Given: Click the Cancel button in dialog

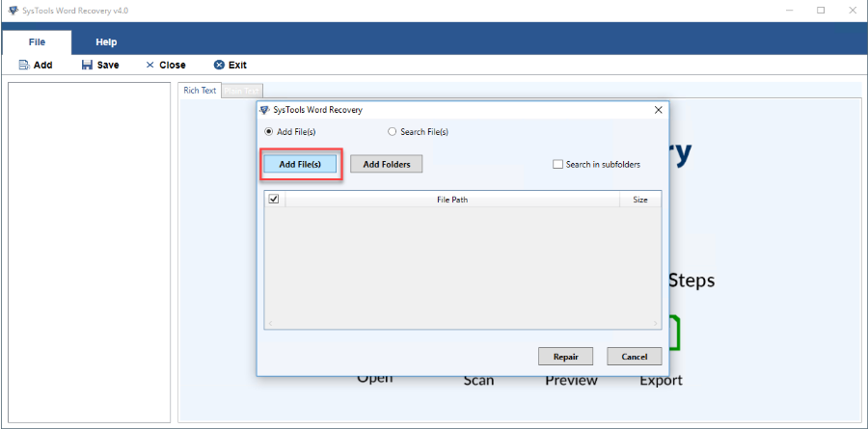Looking at the screenshot, I should click(x=635, y=357).
